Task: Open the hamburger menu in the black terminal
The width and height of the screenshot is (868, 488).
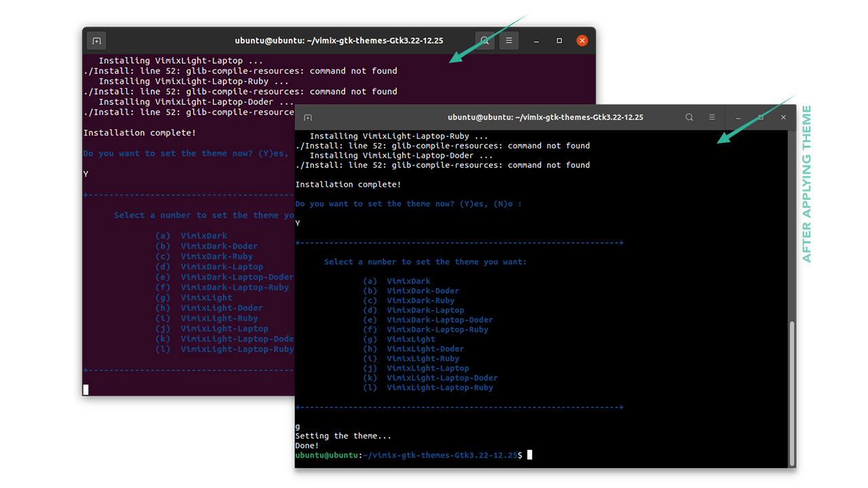Action: [711, 117]
